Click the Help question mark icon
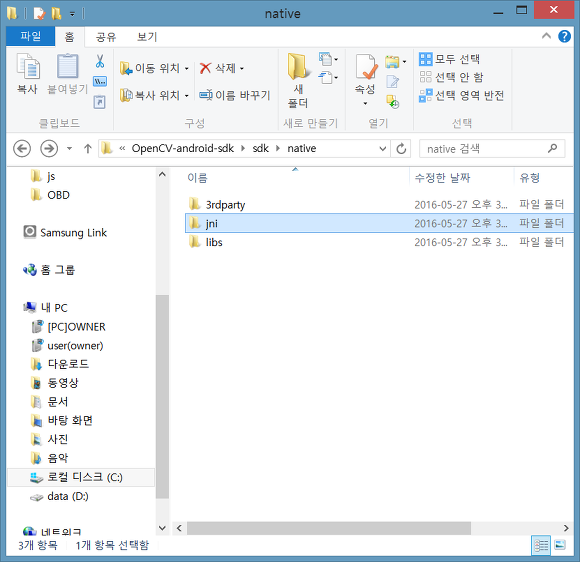Viewport: 580px width, 562px height. pyautogui.click(x=564, y=36)
